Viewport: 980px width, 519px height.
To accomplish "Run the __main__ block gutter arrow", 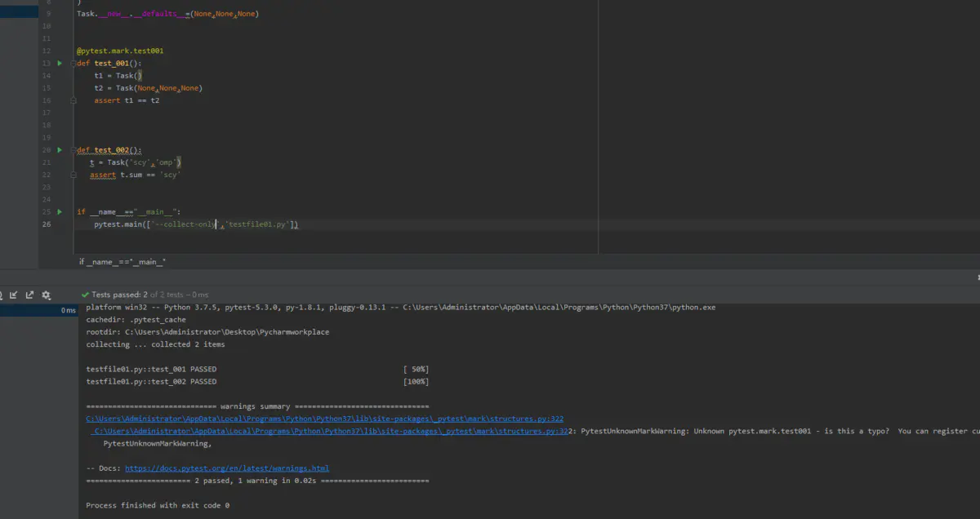I will tap(59, 211).
